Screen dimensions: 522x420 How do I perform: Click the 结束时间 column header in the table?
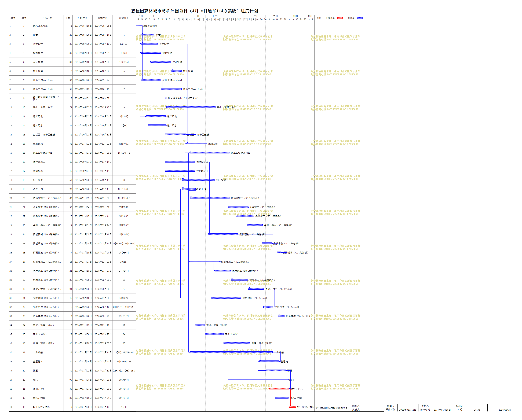[x=102, y=18]
